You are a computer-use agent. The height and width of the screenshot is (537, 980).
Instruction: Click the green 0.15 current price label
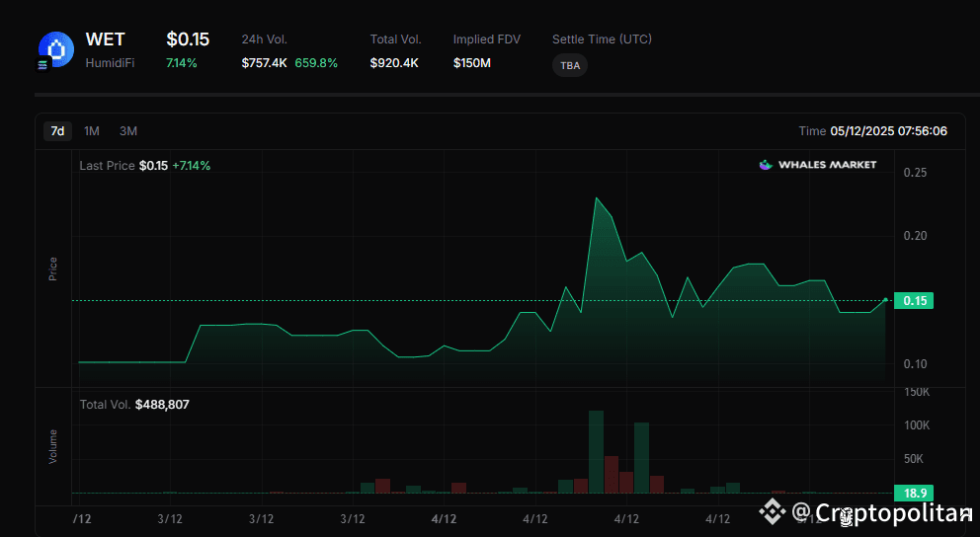[914, 301]
